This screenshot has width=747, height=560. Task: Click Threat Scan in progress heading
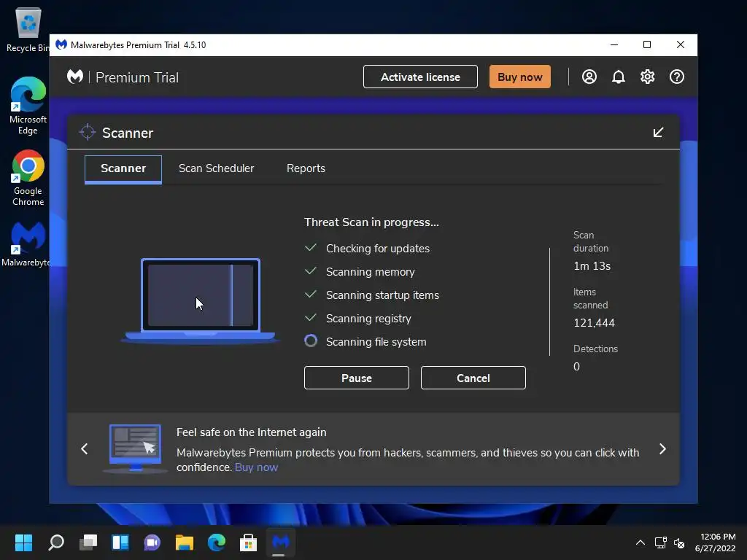(x=371, y=222)
